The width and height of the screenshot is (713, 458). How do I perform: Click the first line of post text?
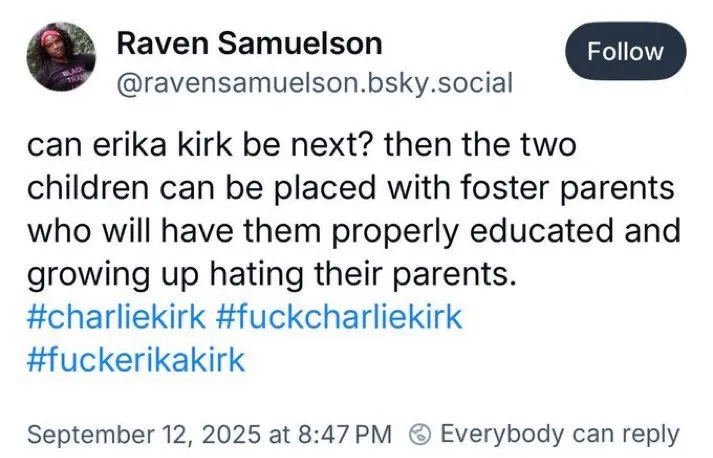point(301,145)
